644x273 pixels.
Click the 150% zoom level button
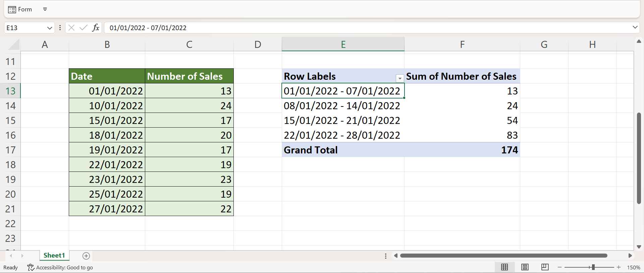click(633, 267)
